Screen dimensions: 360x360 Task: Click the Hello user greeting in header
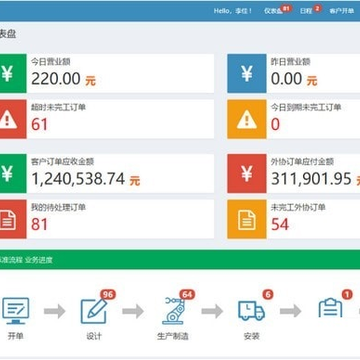(x=233, y=11)
